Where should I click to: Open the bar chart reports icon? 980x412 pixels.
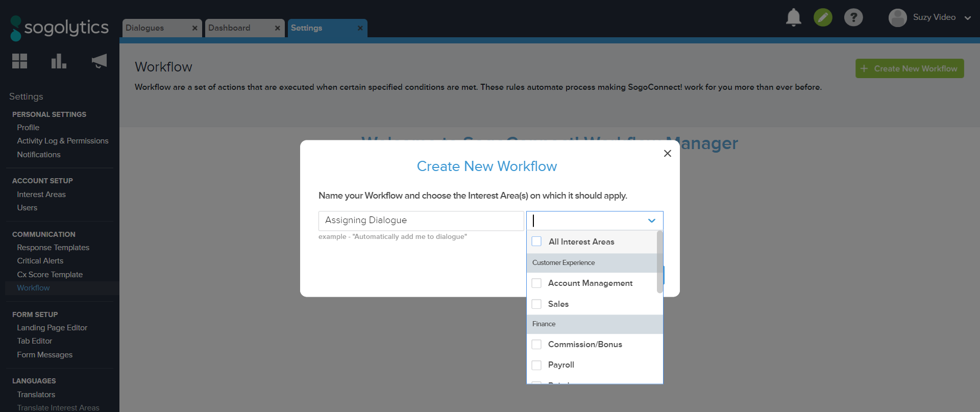[59, 61]
